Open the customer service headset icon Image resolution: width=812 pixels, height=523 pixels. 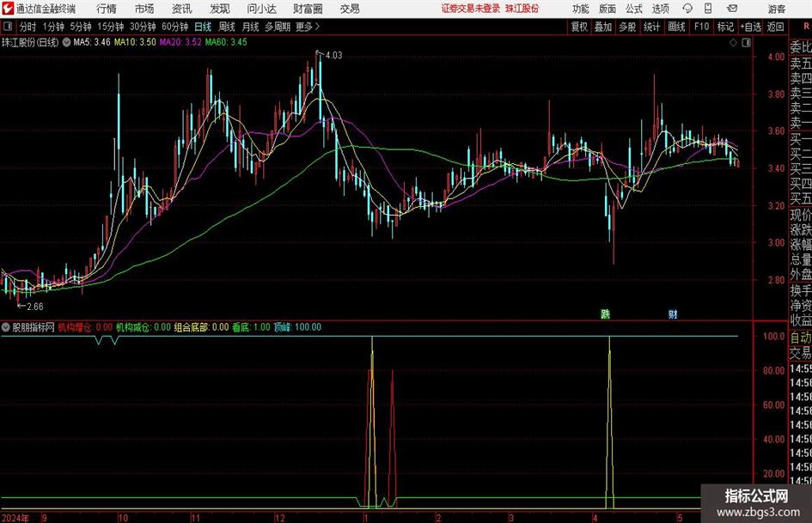tap(687, 9)
